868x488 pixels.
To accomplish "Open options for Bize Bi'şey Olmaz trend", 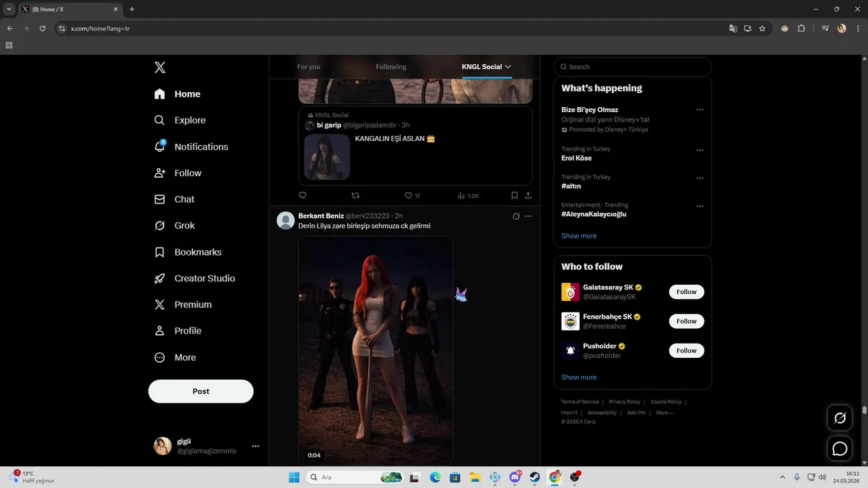I will pyautogui.click(x=700, y=110).
